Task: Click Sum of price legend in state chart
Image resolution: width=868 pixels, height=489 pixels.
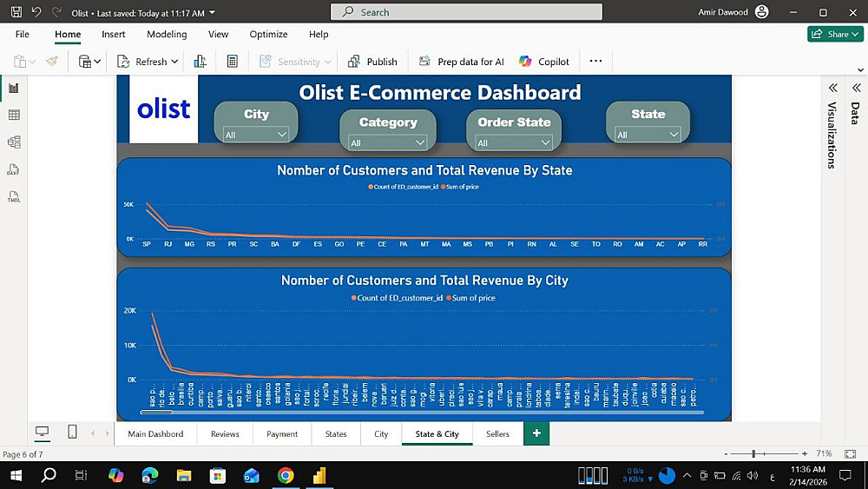Action: pyautogui.click(x=460, y=187)
